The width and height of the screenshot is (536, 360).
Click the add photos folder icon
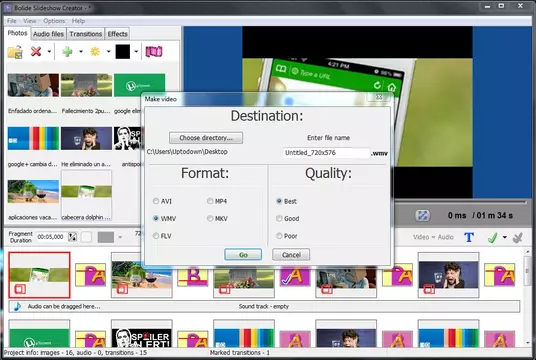15,52
